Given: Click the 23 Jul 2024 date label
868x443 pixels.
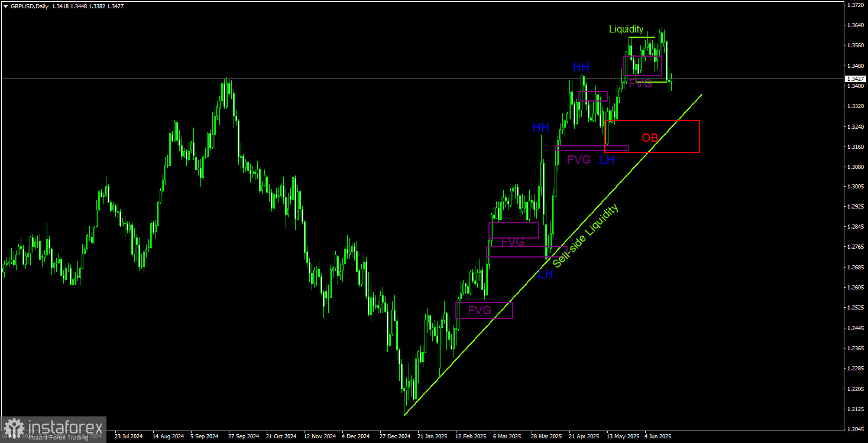Looking at the screenshot, I should [x=129, y=437].
